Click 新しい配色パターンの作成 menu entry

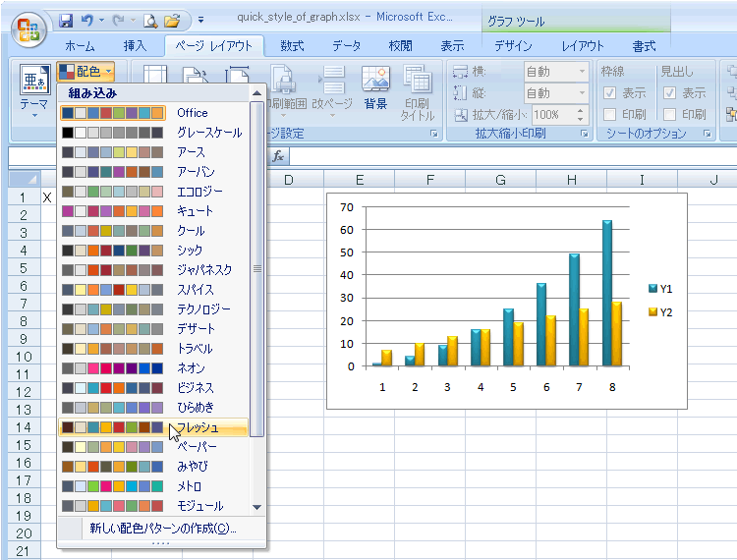[162, 528]
